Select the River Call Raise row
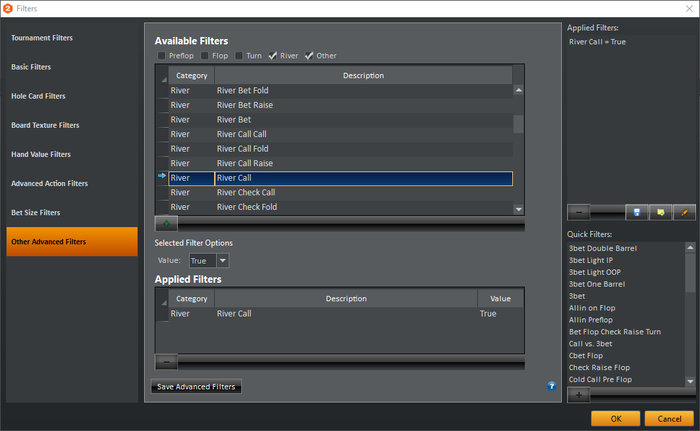Screen dimensions: 700x431 point(341,163)
